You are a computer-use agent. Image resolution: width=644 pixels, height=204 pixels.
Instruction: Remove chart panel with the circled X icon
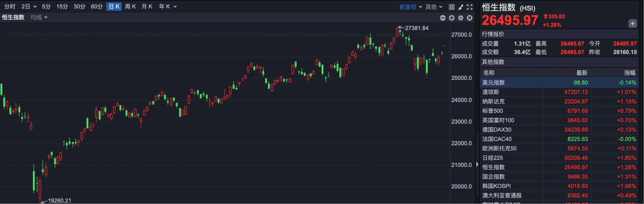pos(469,18)
